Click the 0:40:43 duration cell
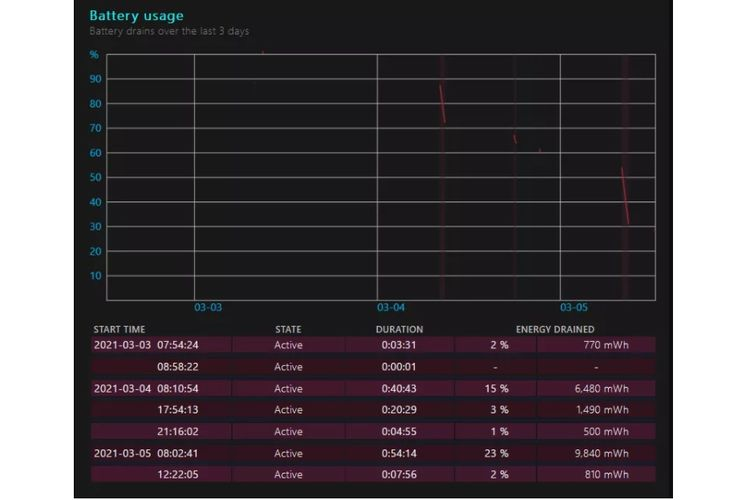The image size is (750, 500). coord(399,388)
